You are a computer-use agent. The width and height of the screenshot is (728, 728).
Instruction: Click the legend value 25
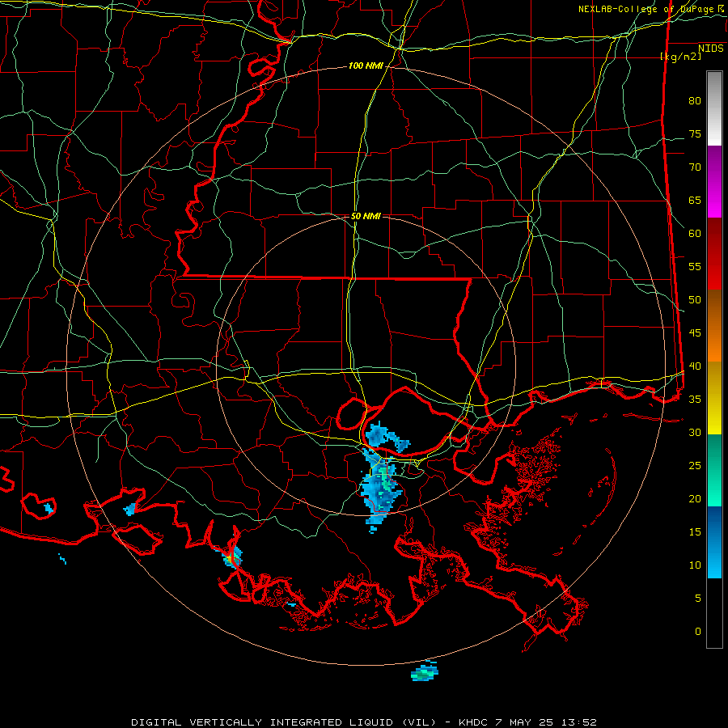pyautogui.click(x=695, y=466)
